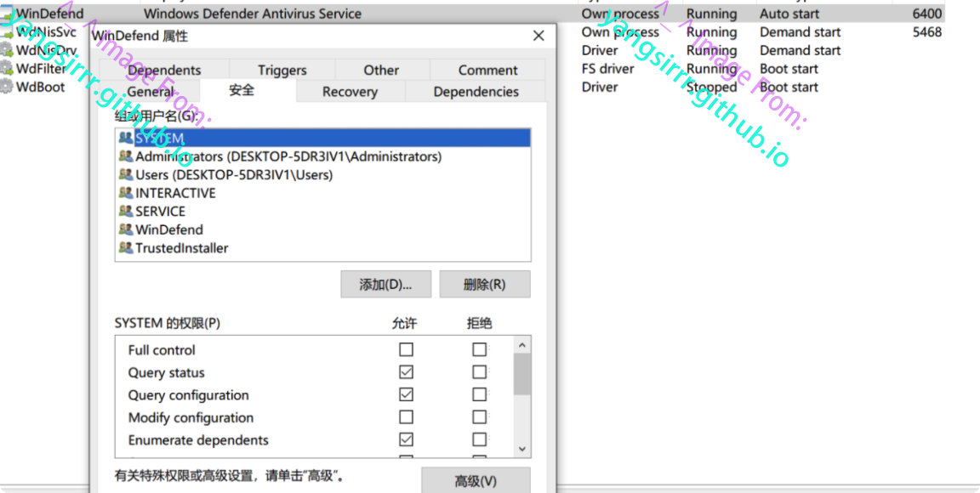980x493 pixels.
Task: Click the Administrators group icon
Action: (126, 156)
